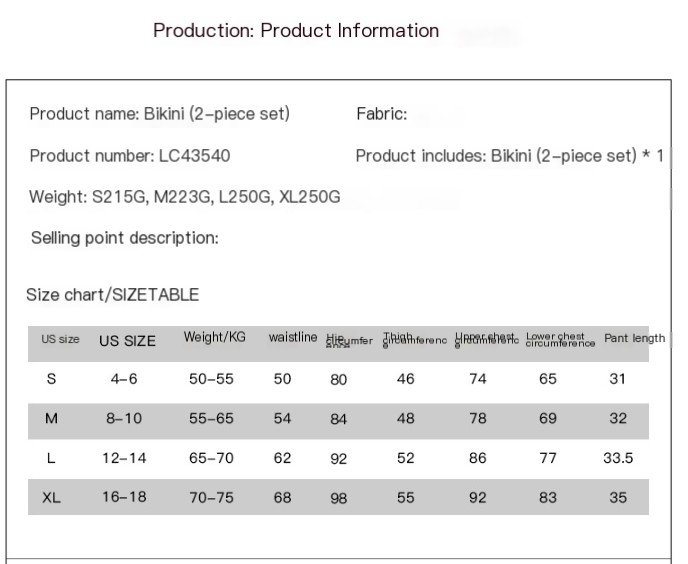The width and height of the screenshot is (688, 564).
Task: Click the Product name Bikini line
Action: coord(160,114)
